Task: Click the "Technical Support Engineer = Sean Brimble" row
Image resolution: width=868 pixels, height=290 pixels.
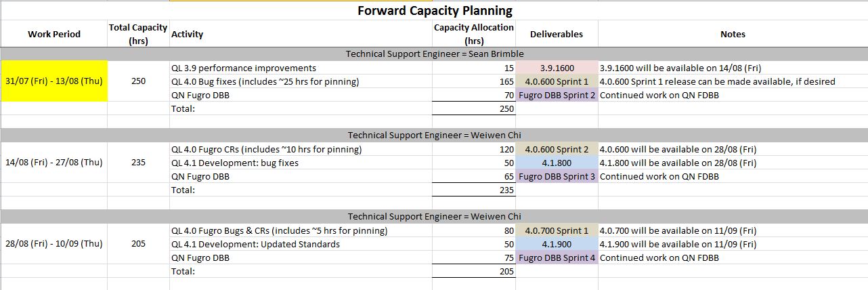Action: tap(435, 54)
